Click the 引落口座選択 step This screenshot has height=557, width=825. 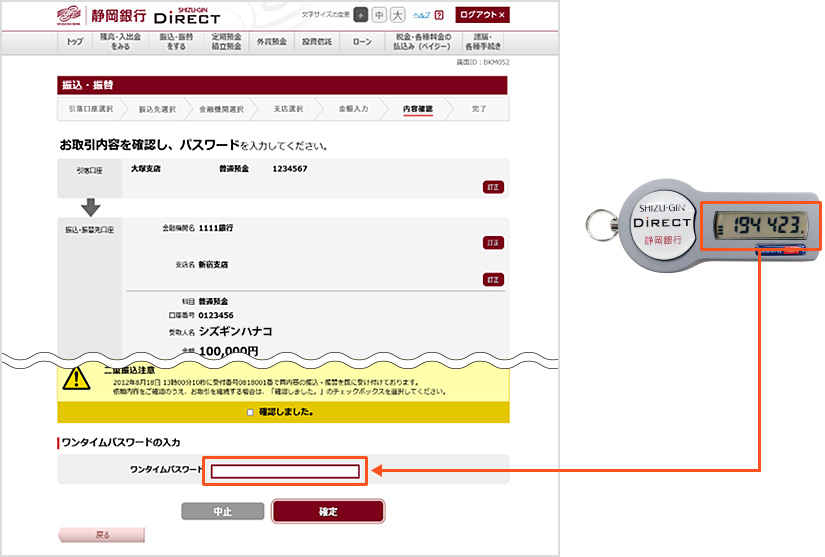pos(90,109)
